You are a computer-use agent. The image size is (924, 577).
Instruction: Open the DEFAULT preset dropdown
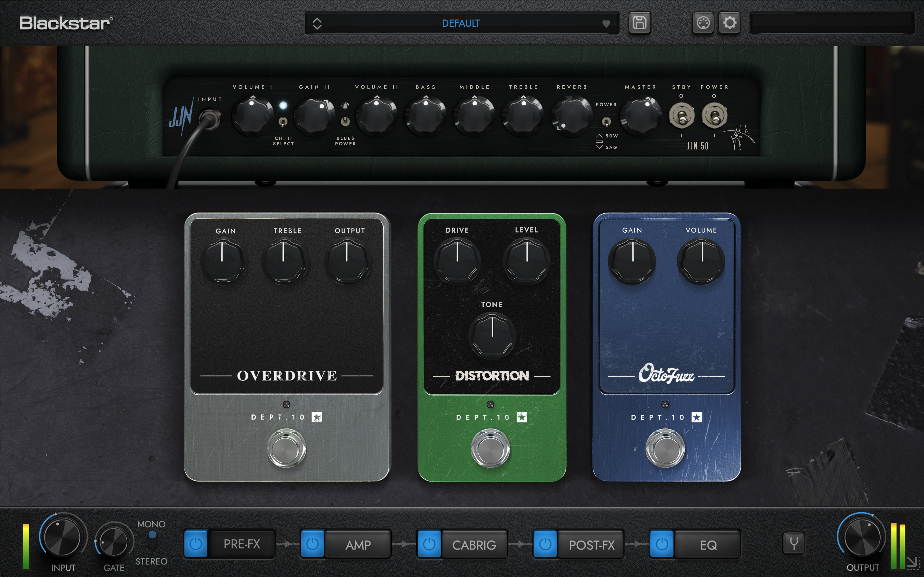(461, 23)
